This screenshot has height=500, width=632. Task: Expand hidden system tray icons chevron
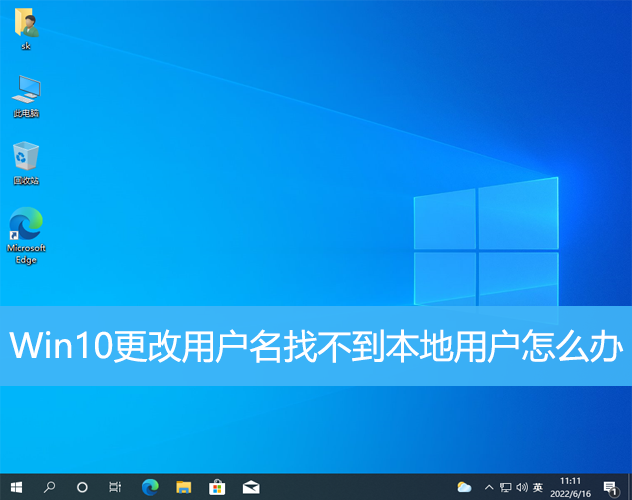click(487, 487)
